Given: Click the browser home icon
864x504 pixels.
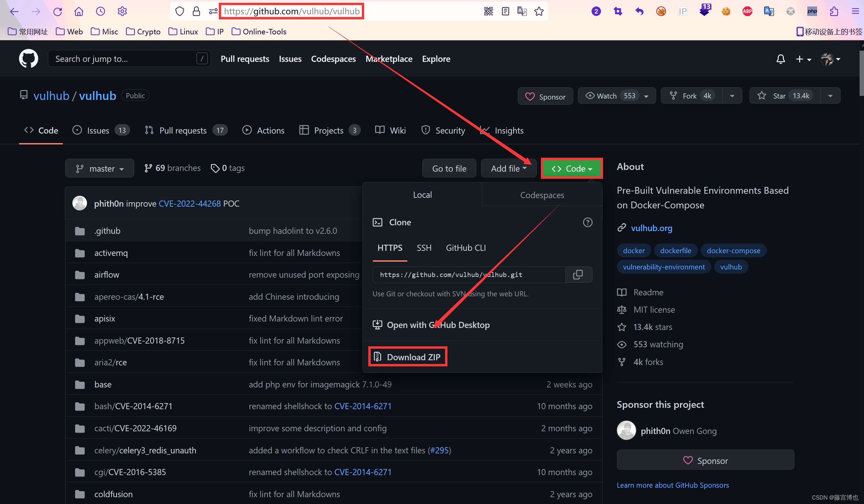Looking at the screenshot, I should 79,11.
